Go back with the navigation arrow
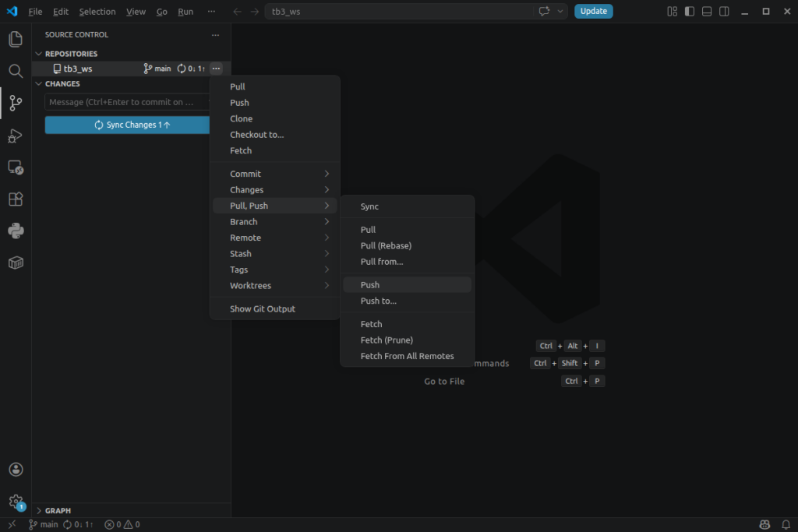 (237, 11)
